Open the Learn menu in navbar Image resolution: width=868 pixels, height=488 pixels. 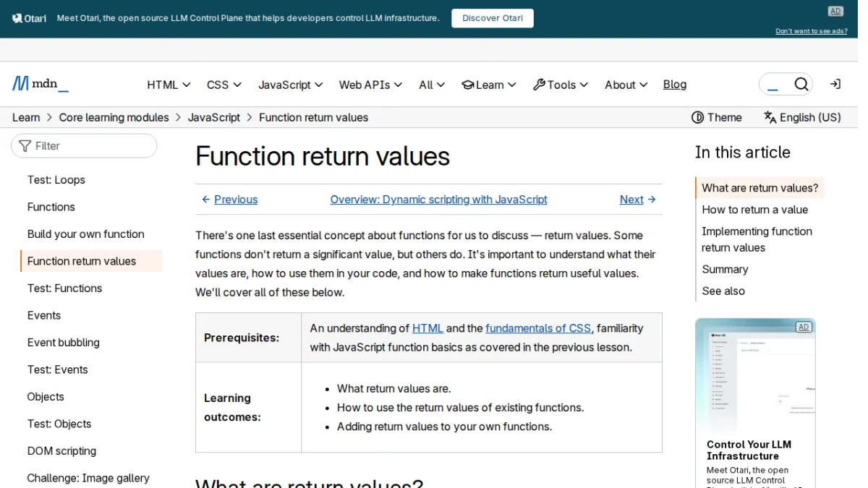tap(489, 85)
